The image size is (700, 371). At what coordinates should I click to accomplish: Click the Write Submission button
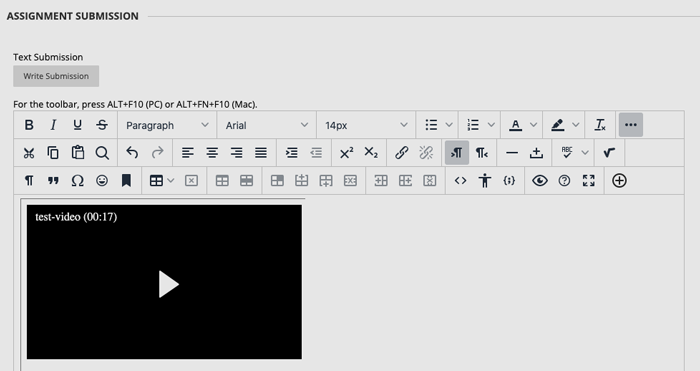pos(56,76)
